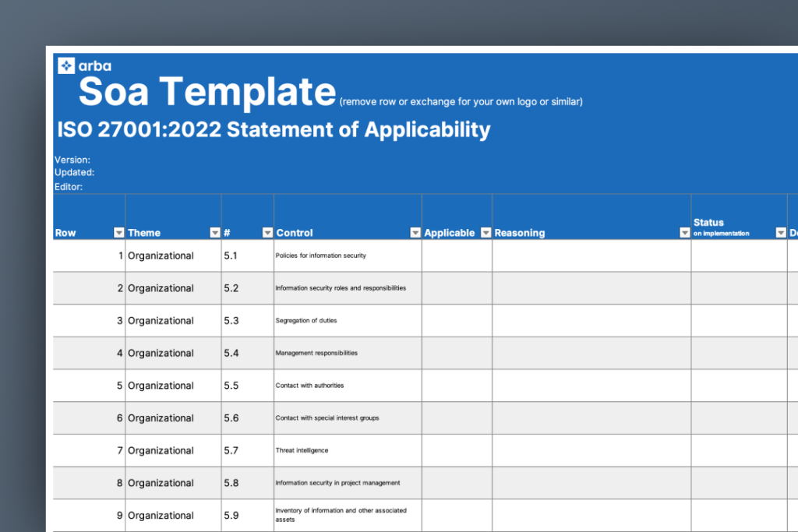Open the Reasoning column filter arrow

coord(684,232)
